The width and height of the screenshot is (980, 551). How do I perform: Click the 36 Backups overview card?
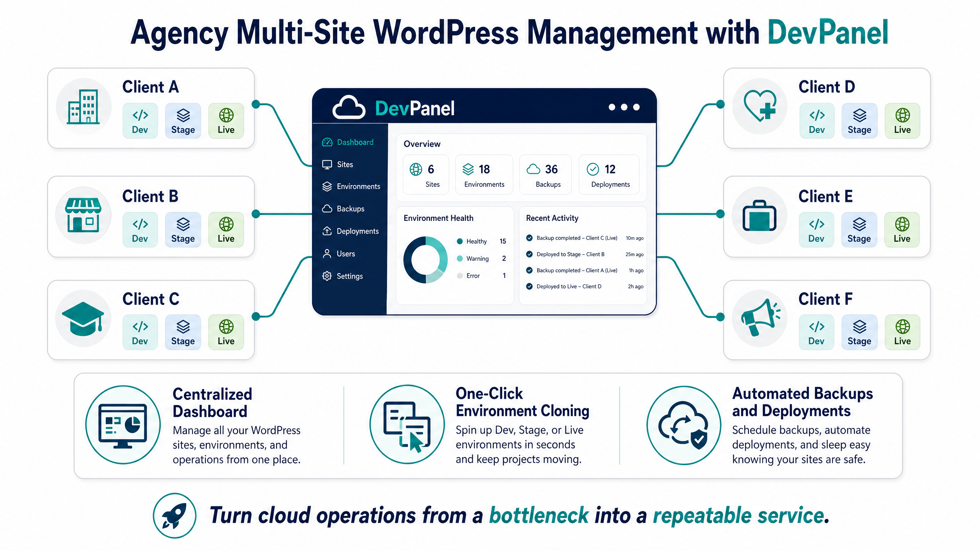point(545,175)
